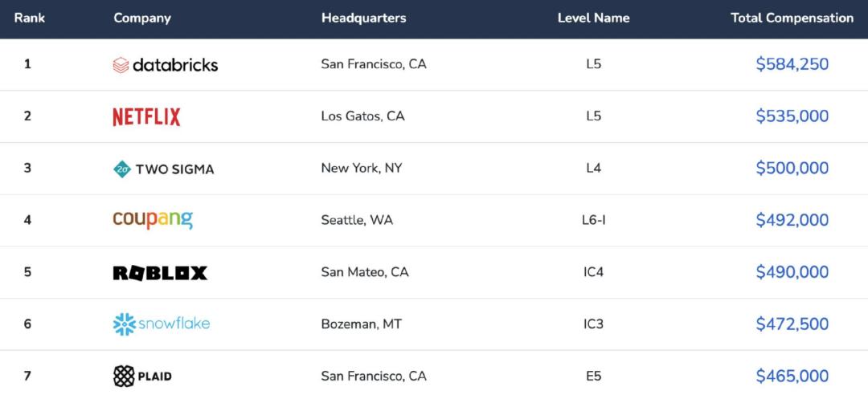868x399 pixels.
Task: Click the Coupang logo
Action: [153, 220]
